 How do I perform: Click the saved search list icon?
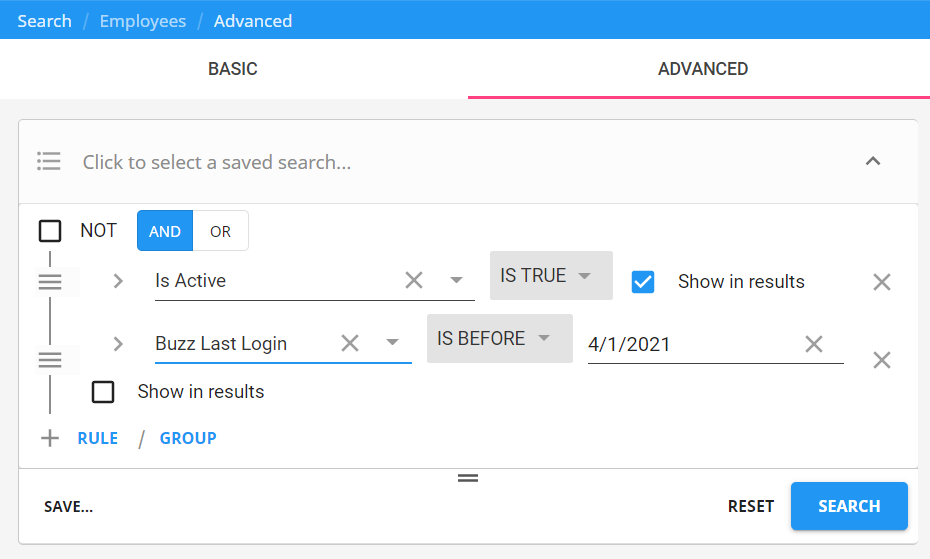pos(49,161)
